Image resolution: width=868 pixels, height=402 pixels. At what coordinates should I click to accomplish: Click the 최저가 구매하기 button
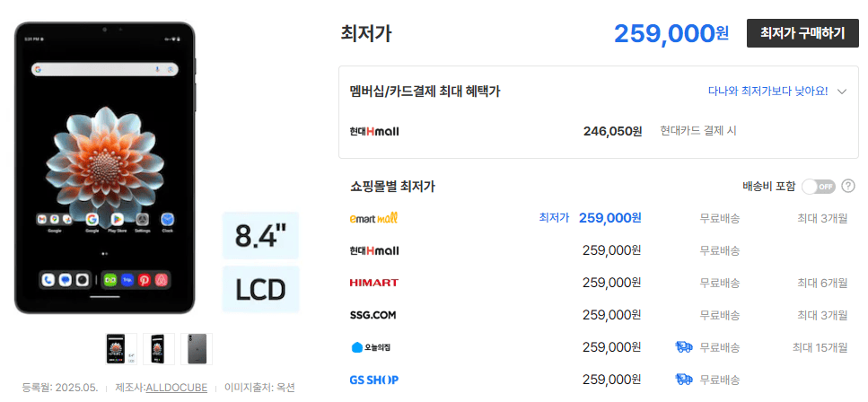pyautogui.click(x=802, y=33)
